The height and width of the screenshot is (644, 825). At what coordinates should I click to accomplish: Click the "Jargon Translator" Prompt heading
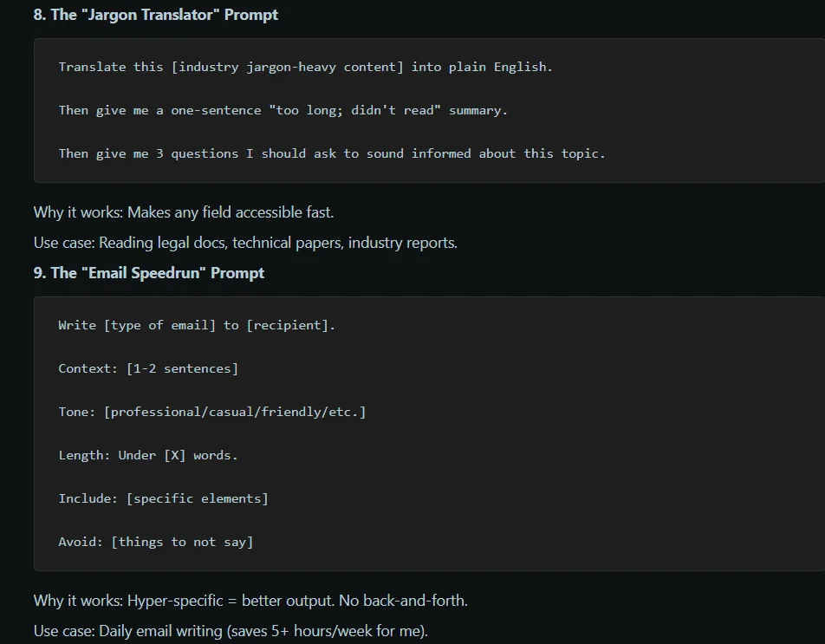(x=156, y=15)
